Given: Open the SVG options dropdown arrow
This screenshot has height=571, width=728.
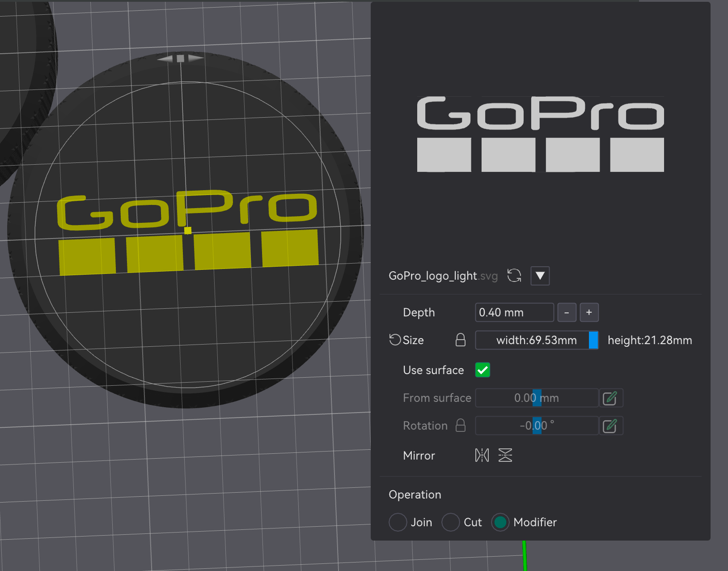Looking at the screenshot, I should click(540, 276).
